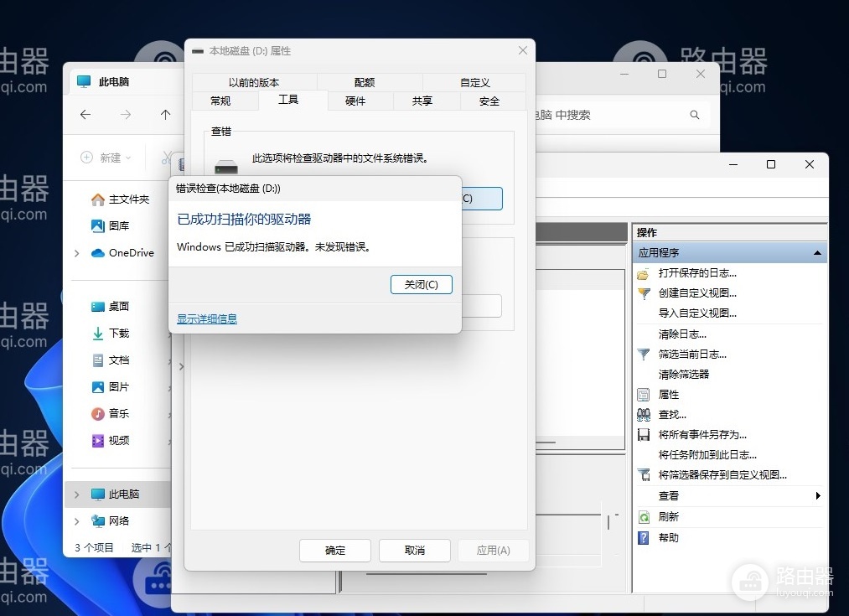The image size is (849, 616).
Task: Expand the 查看 submenu in actions pane
Action: (x=817, y=495)
